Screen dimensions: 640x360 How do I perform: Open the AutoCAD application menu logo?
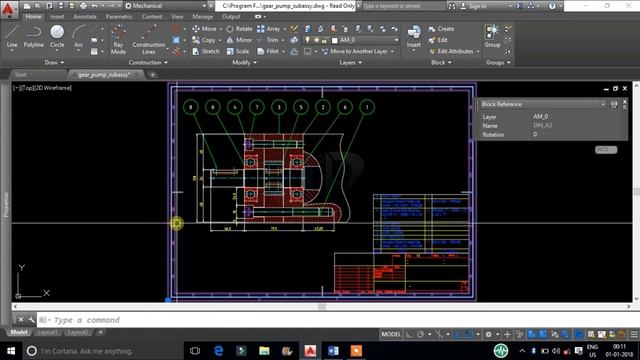pyautogui.click(x=8, y=8)
